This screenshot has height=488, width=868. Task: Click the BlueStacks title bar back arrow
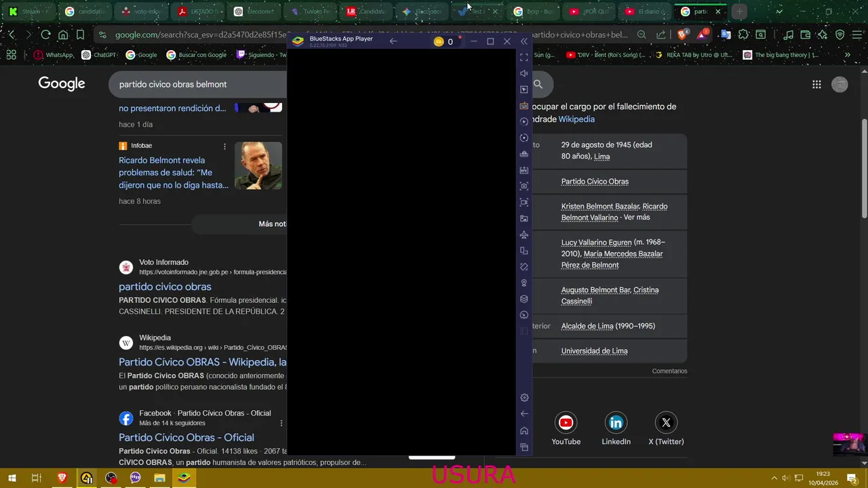(x=393, y=41)
